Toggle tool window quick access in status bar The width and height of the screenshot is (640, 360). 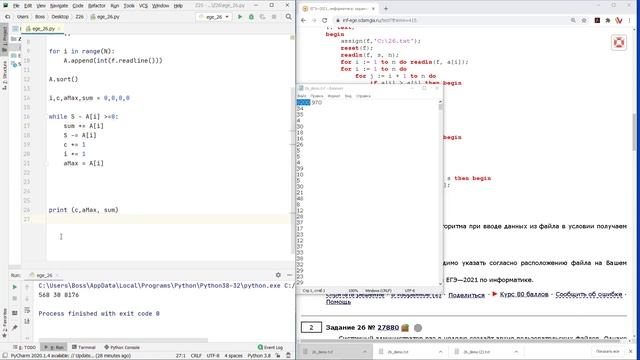[5, 356]
